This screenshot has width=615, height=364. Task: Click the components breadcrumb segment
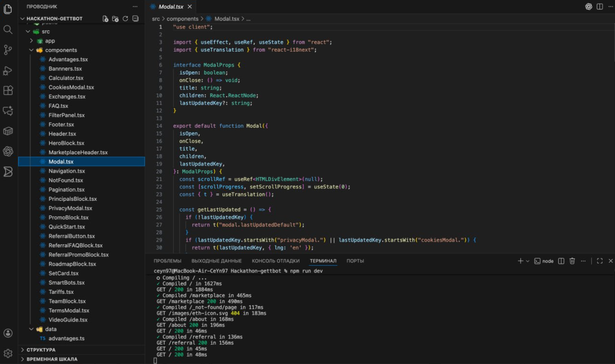pos(182,19)
